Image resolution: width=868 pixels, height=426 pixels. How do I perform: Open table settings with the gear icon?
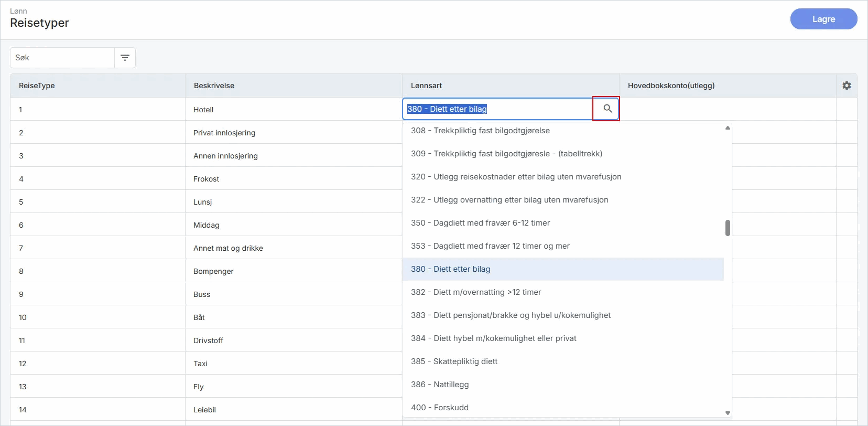click(847, 86)
